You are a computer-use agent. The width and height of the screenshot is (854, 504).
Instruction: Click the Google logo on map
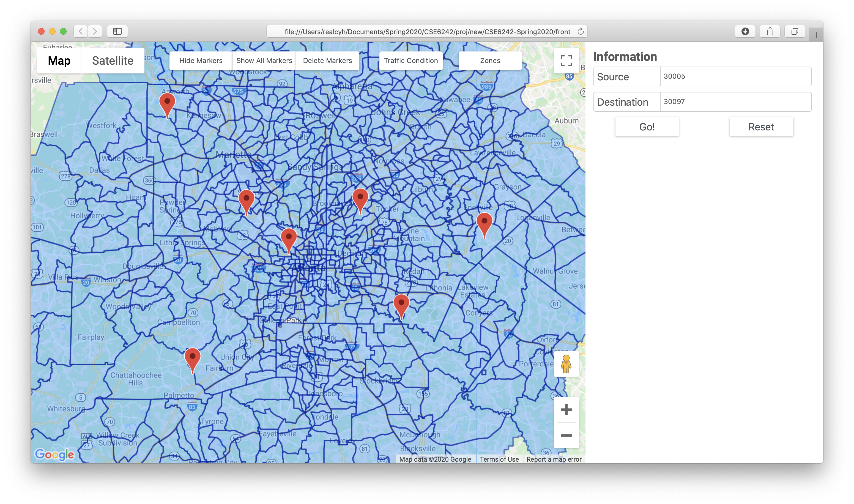tap(54, 454)
